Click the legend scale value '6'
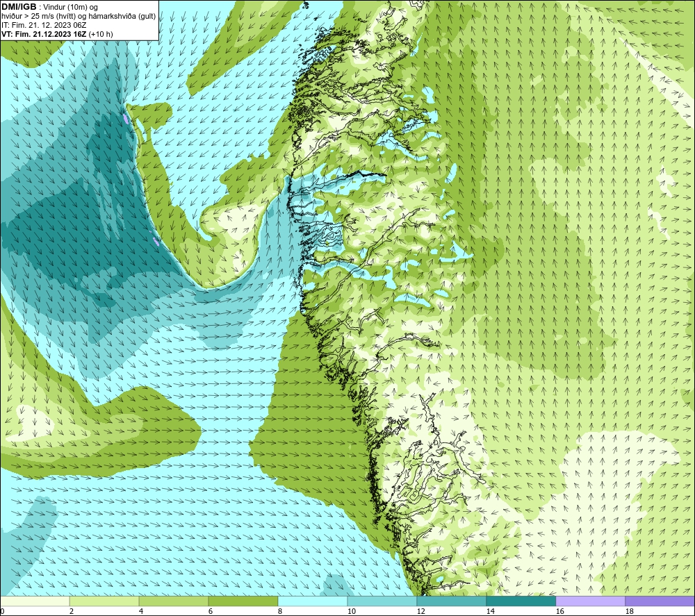695x616 pixels. click(x=210, y=612)
